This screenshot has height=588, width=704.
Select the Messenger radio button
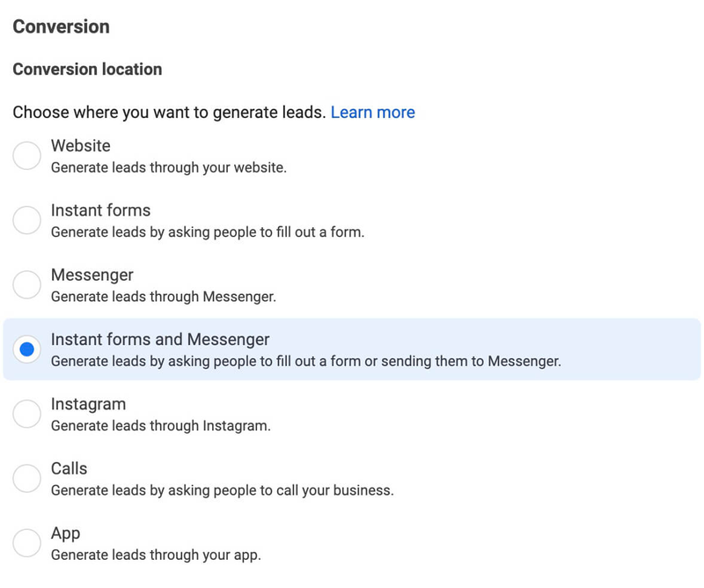(27, 284)
